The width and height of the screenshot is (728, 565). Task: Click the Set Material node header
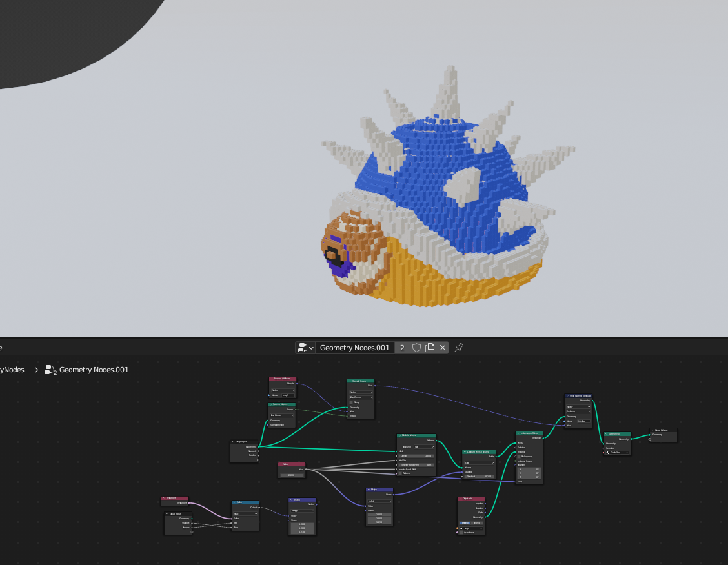618,433
